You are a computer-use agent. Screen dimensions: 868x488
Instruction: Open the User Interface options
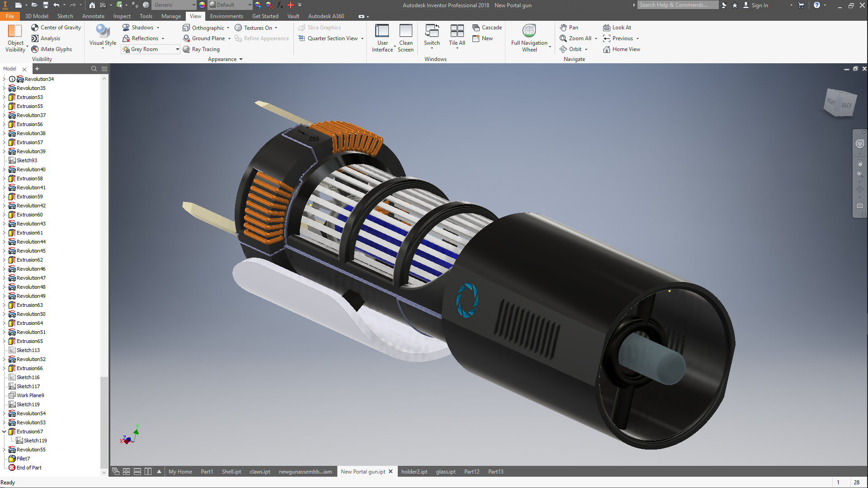(382, 38)
